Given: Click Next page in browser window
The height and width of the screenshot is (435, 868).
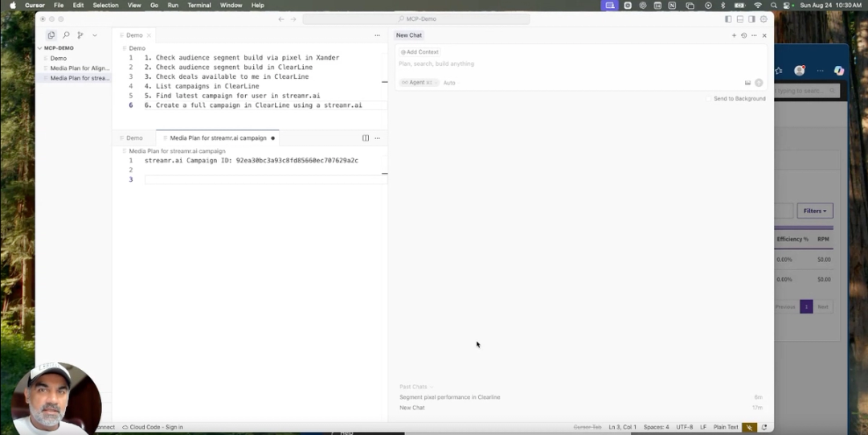Looking at the screenshot, I should click(x=823, y=307).
